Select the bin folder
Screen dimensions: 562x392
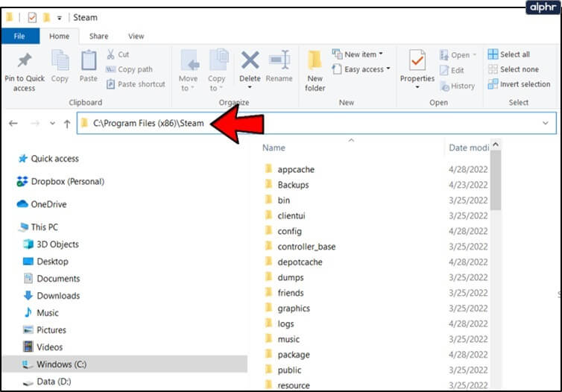click(x=277, y=200)
